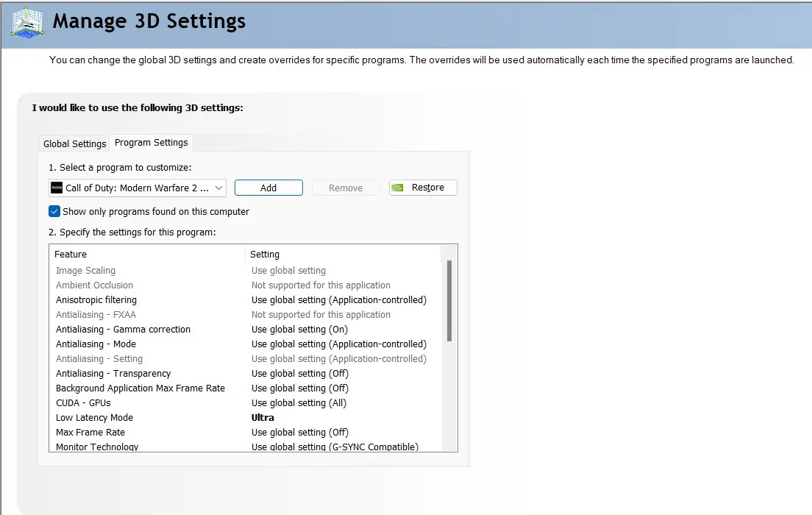The width and height of the screenshot is (812, 515).
Task: Open the program selection dropdown
Action: 219,188
